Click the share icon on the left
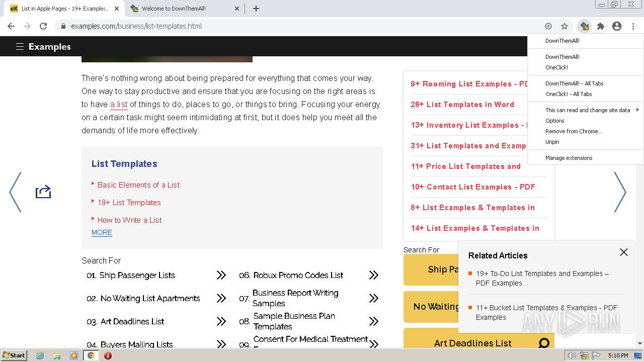This screenshot has height=362, width=644. (43, 192)
